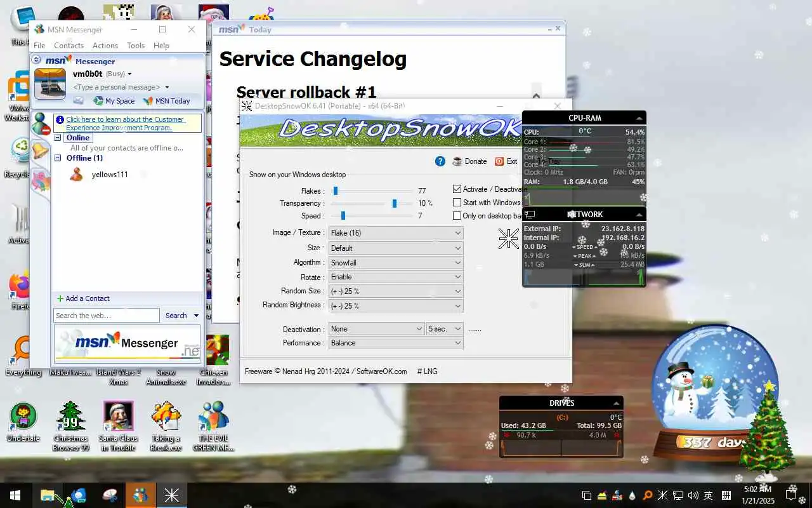Click the snowflake tray icon
Viewport: 812px width, 508px height.
tap(662, 495)
